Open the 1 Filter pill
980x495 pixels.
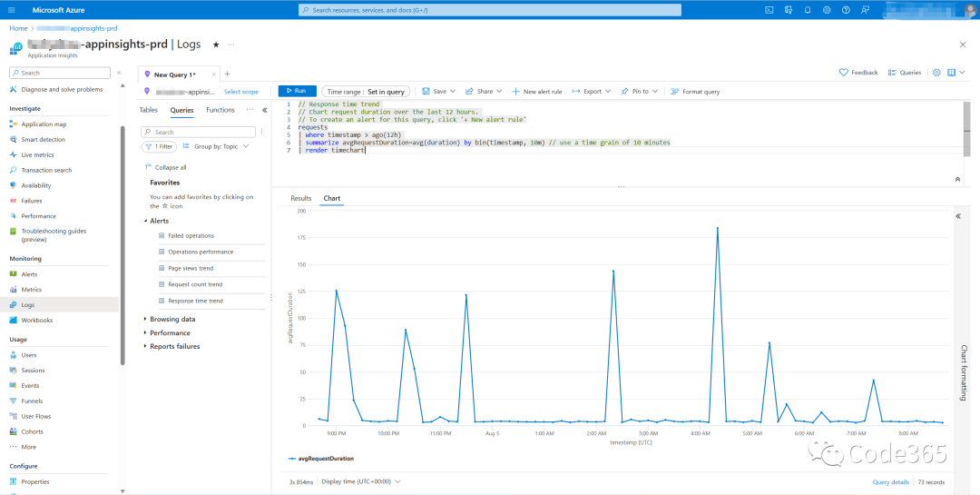coord(160,146)
